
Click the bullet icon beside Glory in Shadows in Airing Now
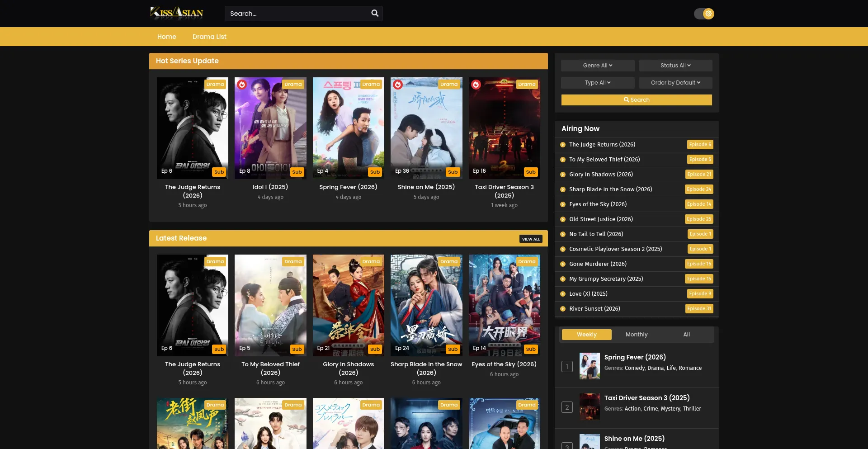pos(563,175)
